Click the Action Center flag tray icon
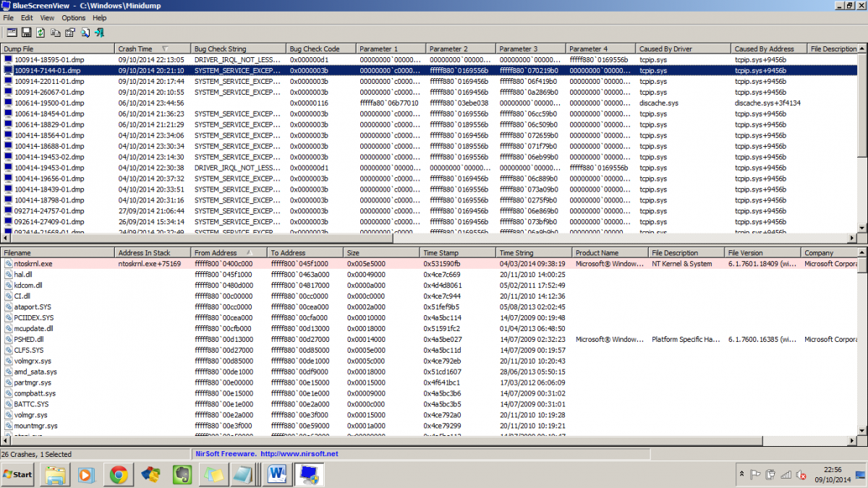 (755, 475)
